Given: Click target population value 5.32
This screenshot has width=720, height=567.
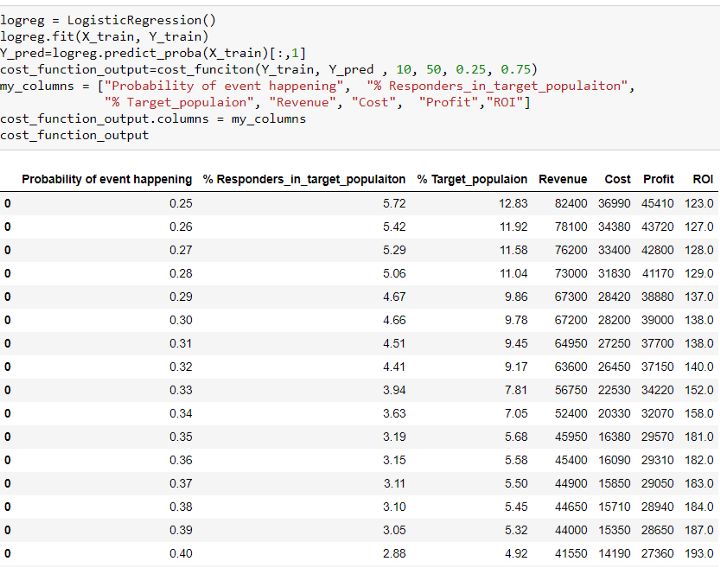Looking at the screenshot, I should click(x=516, y=530).
